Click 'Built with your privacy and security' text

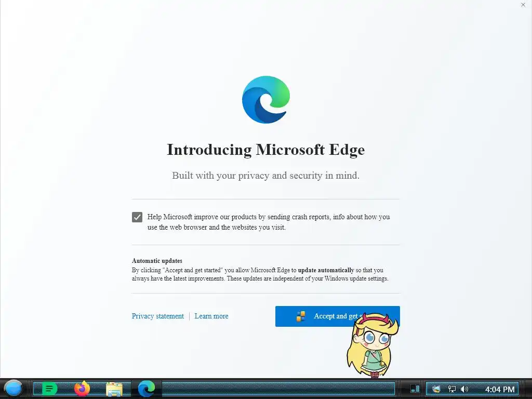(265, 176)
